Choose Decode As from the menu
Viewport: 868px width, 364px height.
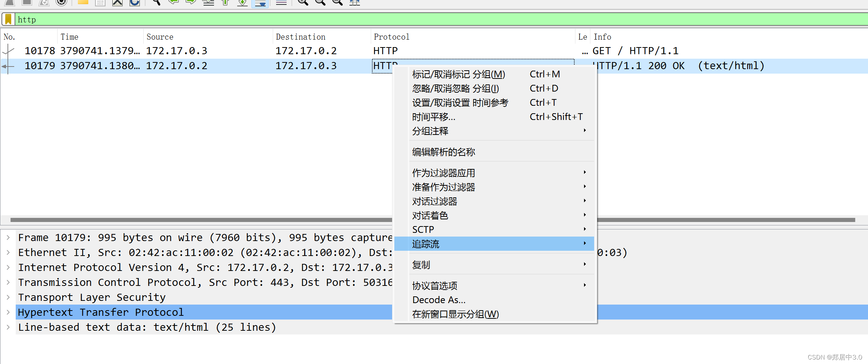(438, 299)
